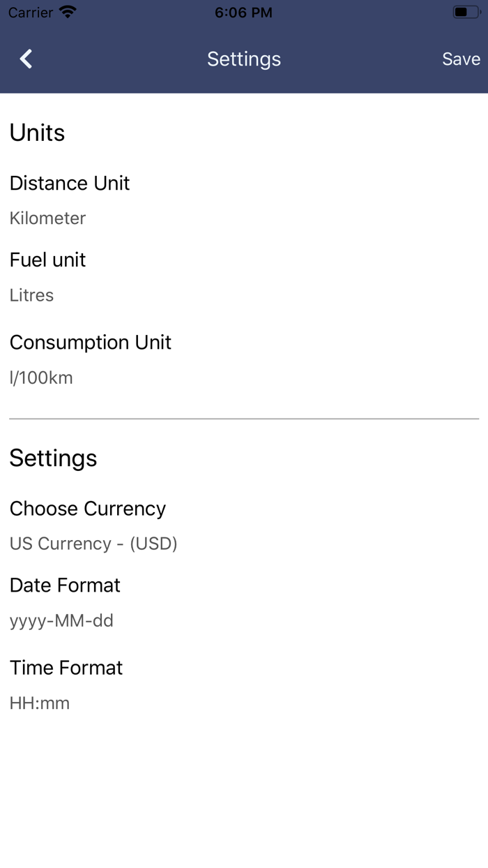Open the Choose Currency setting
Viewport: 488px width, 868px height.
[88, 508]
